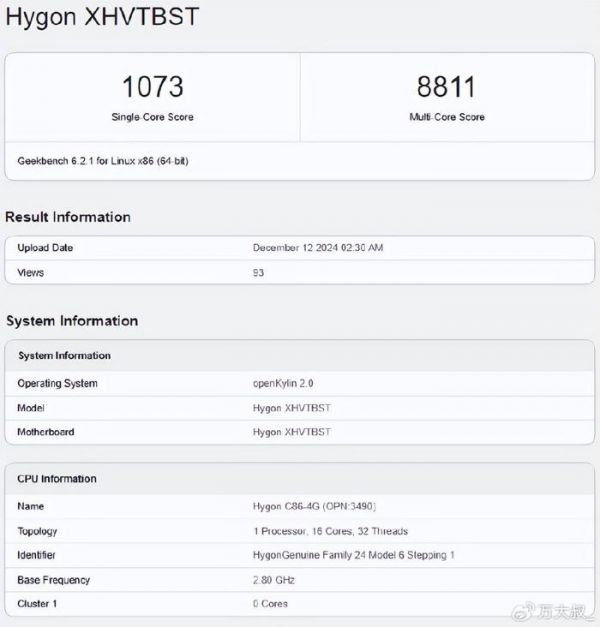Select the Hygon C86-4G CPU name value

(x=314, y=507)
